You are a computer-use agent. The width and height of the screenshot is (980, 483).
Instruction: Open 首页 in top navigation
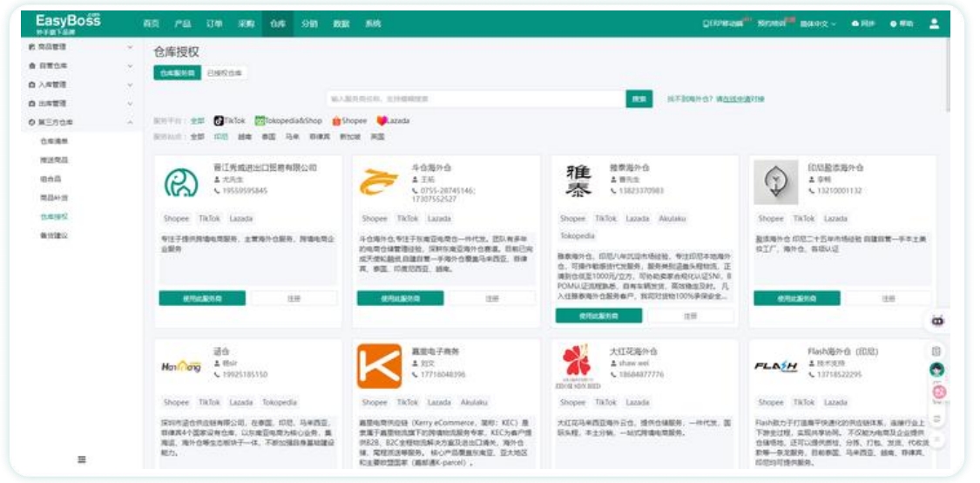tap(151, 24)
